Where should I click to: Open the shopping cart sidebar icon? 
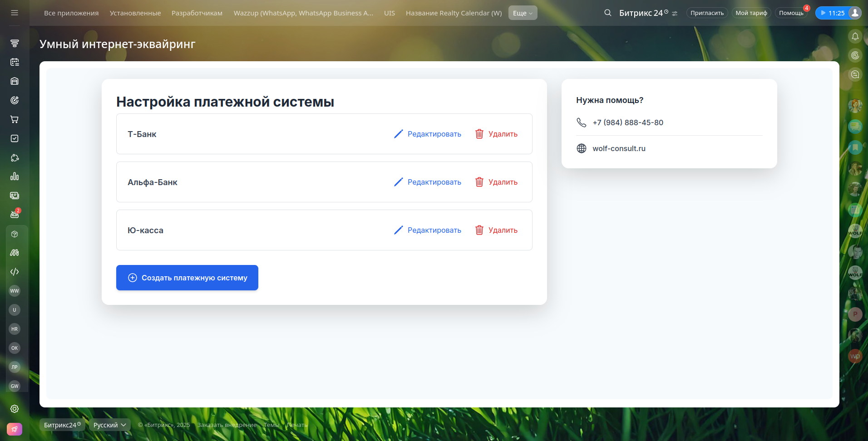(15, 119)
